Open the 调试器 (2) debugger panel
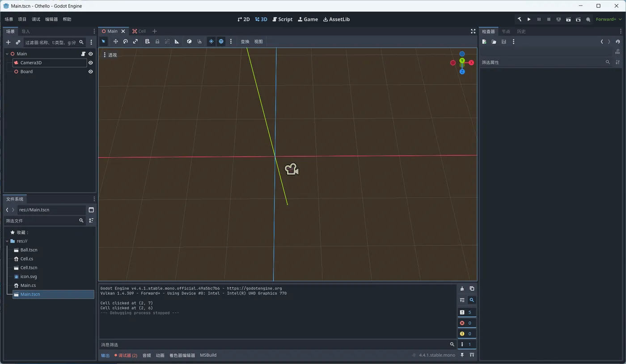The image size is (626, 364). tap(126, 356)
